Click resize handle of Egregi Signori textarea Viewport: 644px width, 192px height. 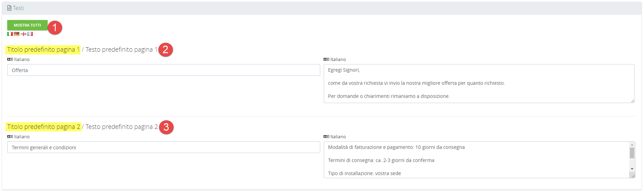pos(633,101)
